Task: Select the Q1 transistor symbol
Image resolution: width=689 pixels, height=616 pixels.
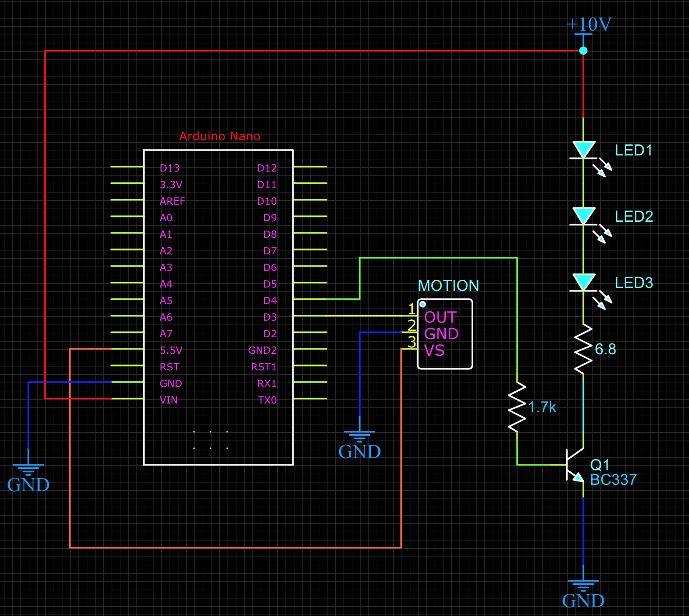Action: (x=574, y=465)
